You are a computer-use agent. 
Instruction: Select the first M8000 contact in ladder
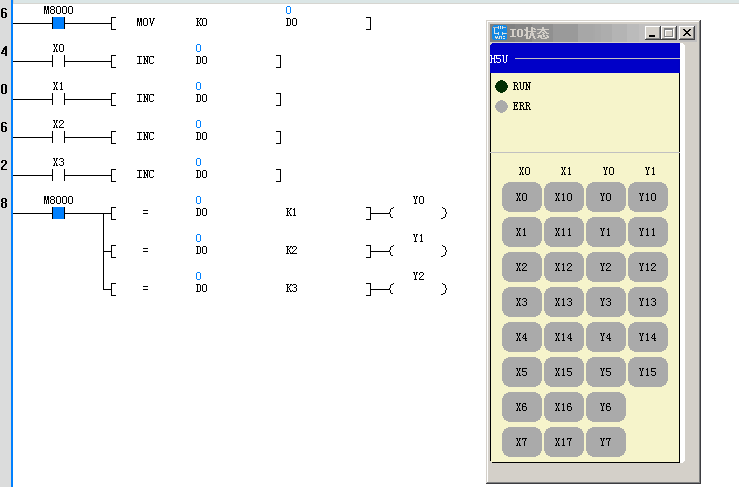click(58, 22)
